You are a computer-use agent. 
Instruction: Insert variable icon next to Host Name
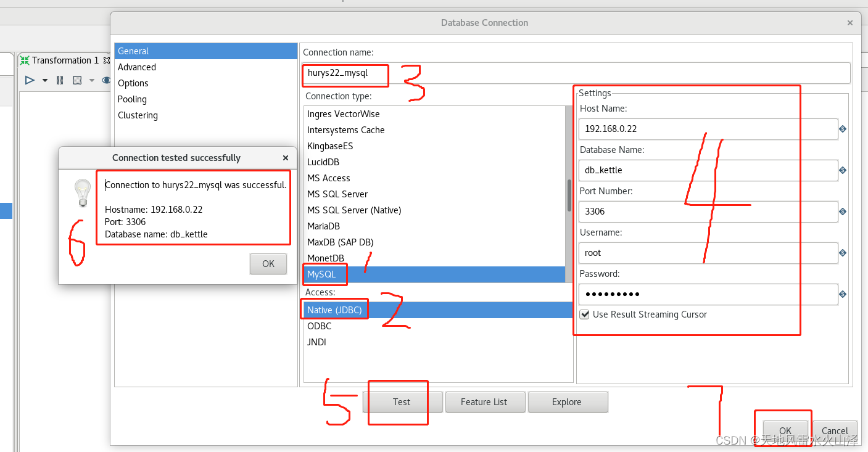click(843, 129)
